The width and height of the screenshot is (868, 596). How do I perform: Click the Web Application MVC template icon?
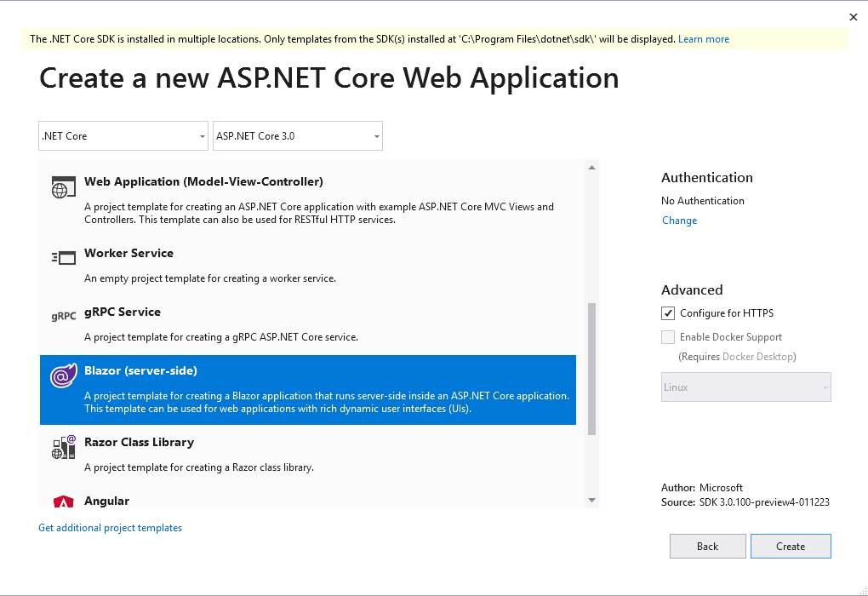click(63, 187)
